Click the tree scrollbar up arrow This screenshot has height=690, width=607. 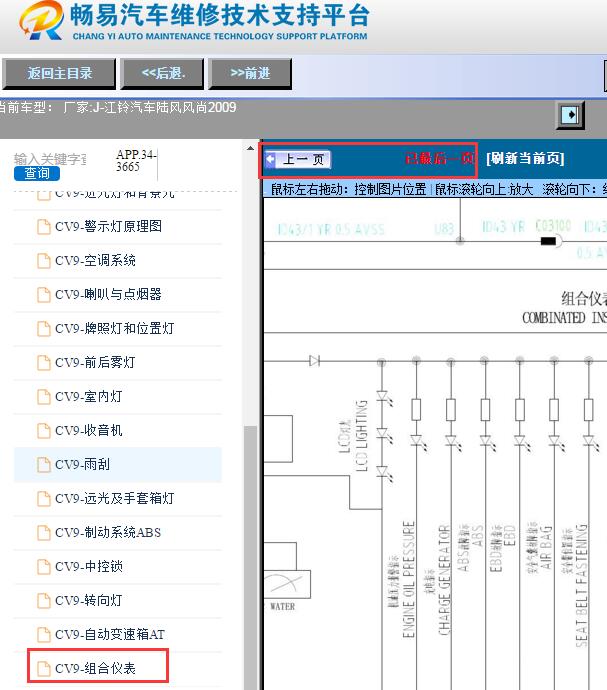click(250, 148)
